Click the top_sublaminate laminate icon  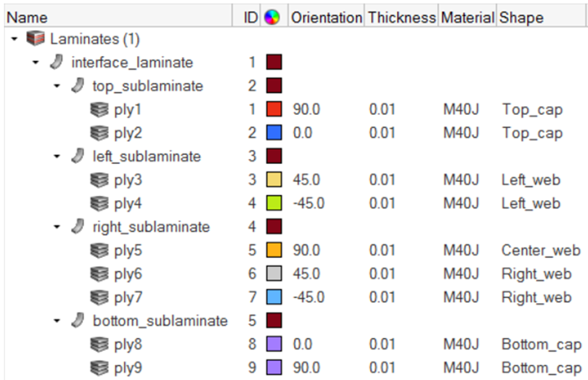point(78,86)
